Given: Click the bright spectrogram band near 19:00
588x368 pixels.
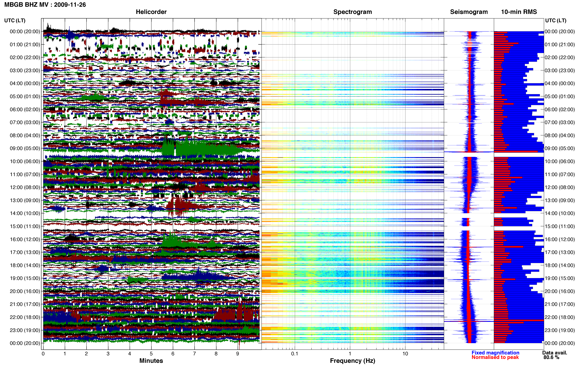Looking at the screenshot, I should point(352,274).
